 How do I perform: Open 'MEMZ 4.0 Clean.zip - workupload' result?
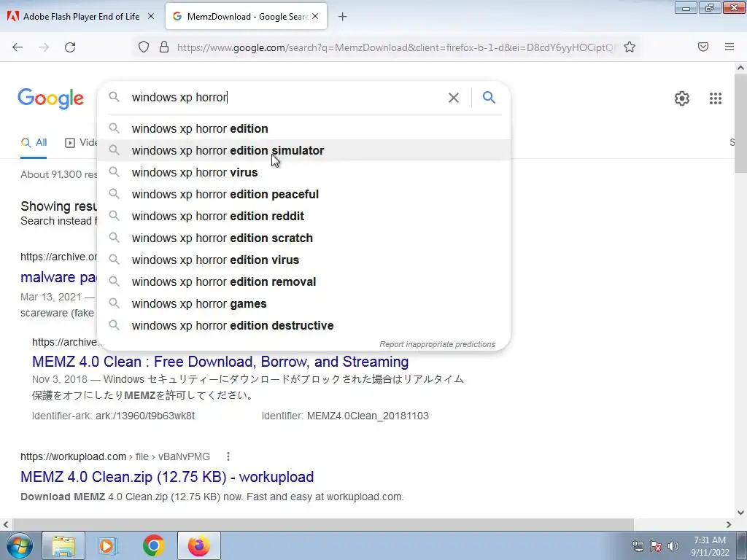(x=167, y=477)
